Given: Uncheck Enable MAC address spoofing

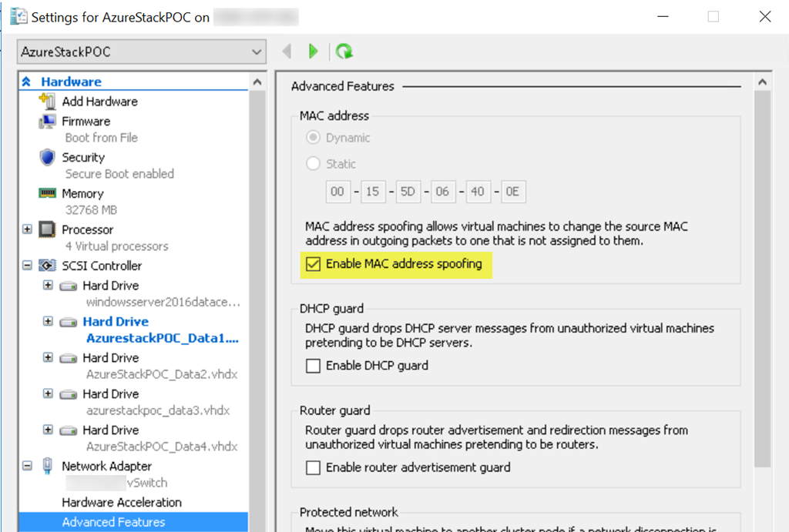Looking at the screenshot, I should click(313, 264).
